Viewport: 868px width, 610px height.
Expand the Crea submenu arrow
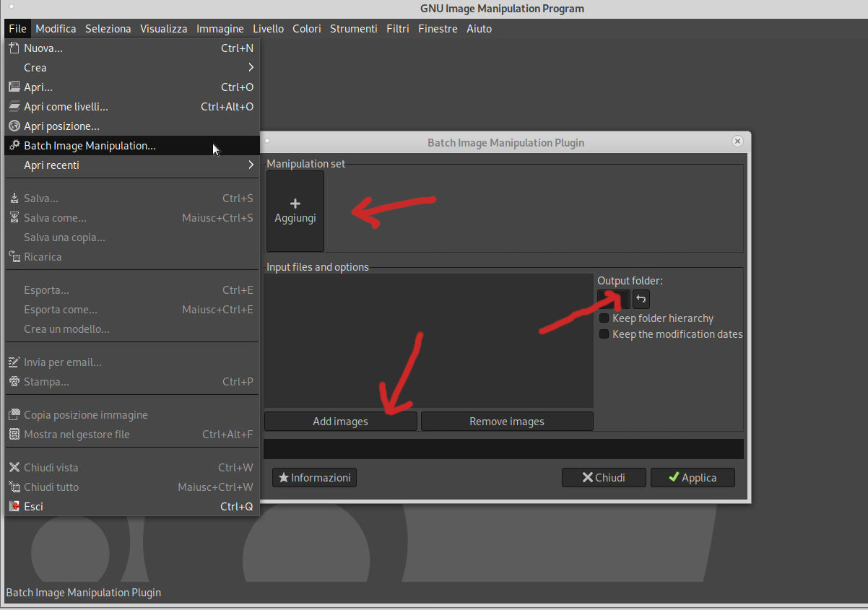point(251,68)
